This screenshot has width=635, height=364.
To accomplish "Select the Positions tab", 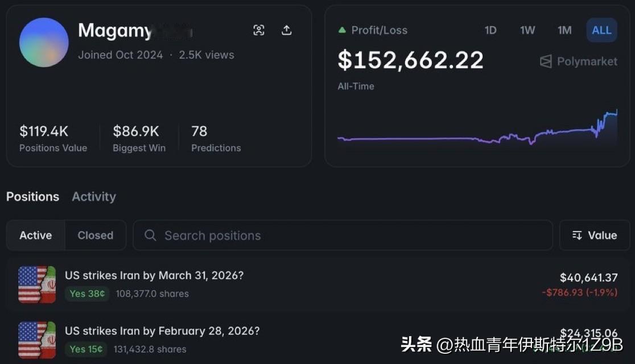I will click(x=32, y=197).
